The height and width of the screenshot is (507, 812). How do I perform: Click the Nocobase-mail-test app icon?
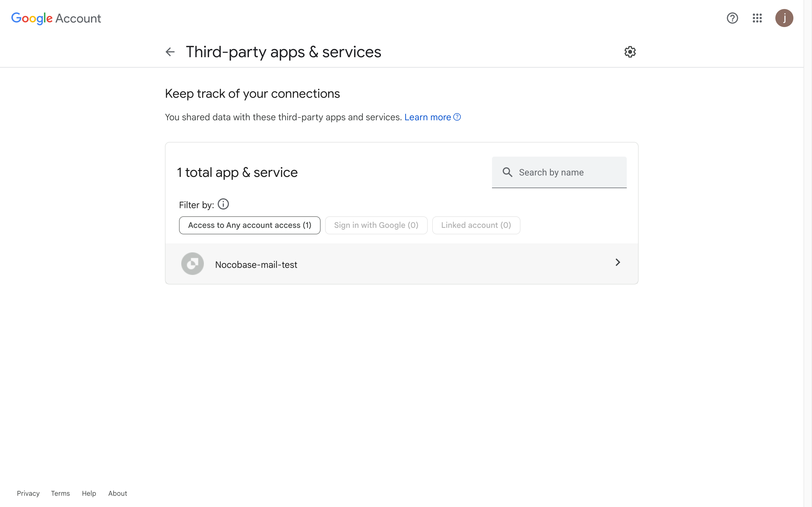click(192, 264)
